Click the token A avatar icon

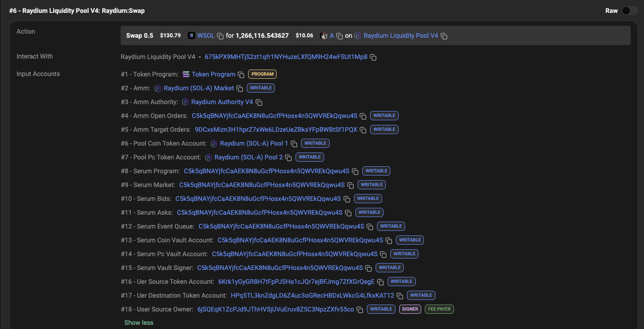(x=324, y=35)
